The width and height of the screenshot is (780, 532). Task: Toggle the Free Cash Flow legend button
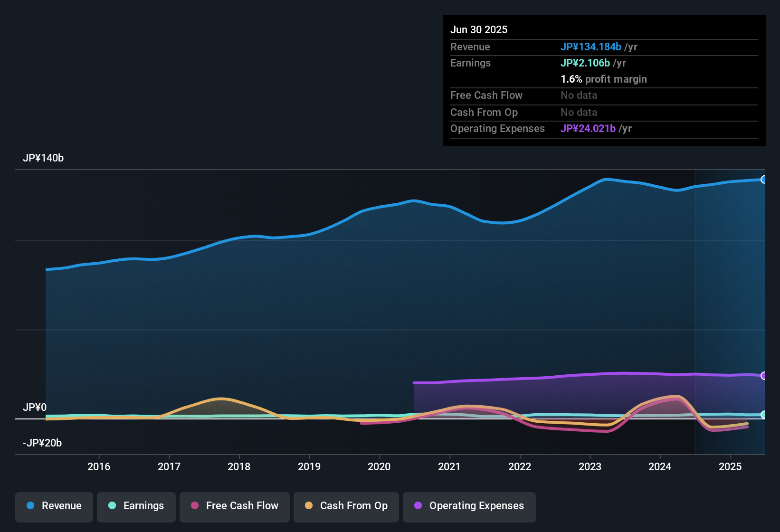point(235,507)
